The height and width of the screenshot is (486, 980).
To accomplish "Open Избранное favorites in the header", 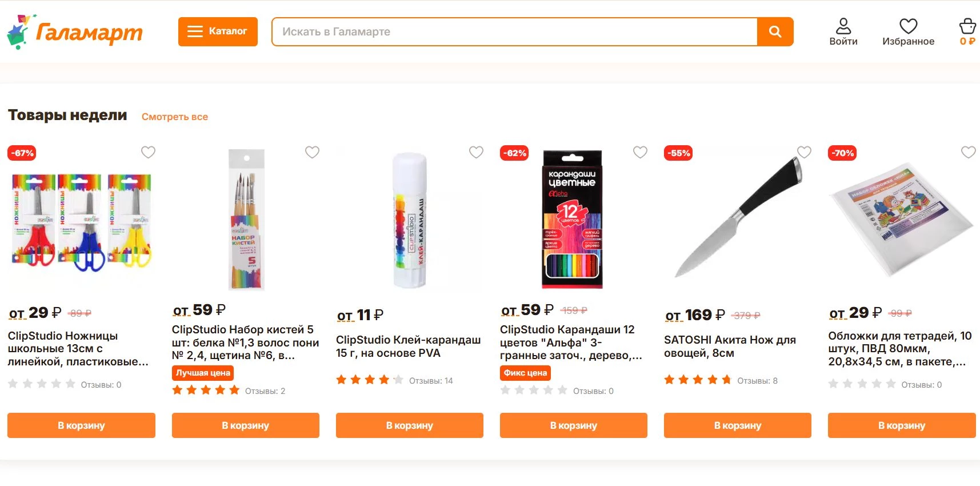I will 908,31.
